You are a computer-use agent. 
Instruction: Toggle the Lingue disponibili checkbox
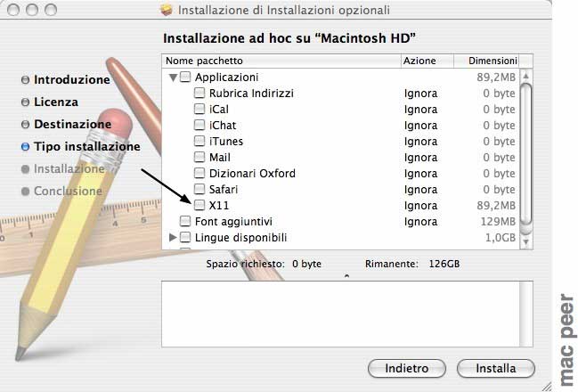pos(185,238)
